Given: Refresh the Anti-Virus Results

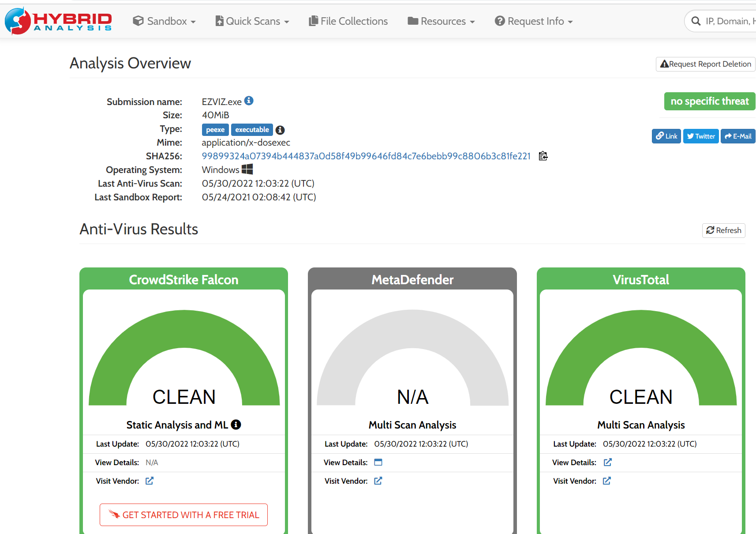Looking at the screenshot, I should pyautogui.click(x=724, y=230).
